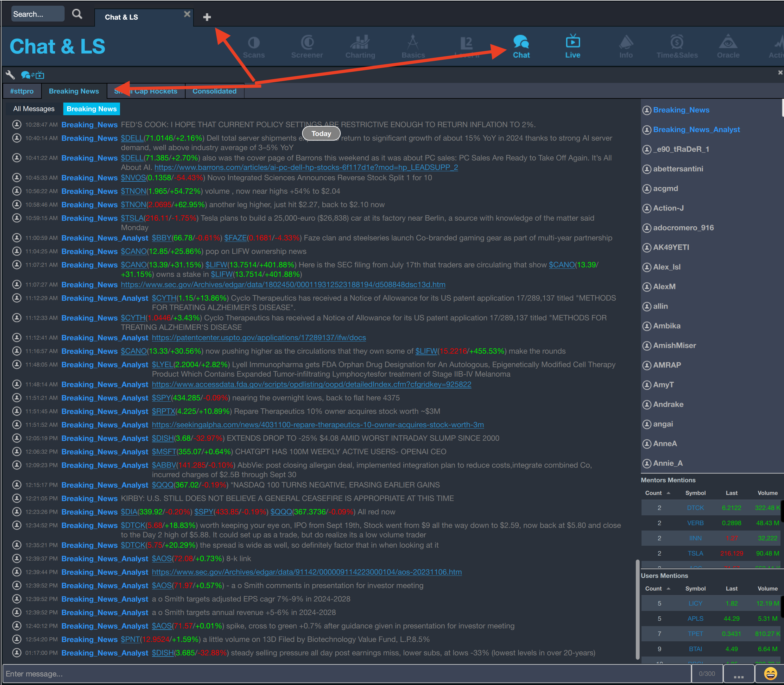
Task: Click the ellipsis options button
Action: click(x=738, y=674)
